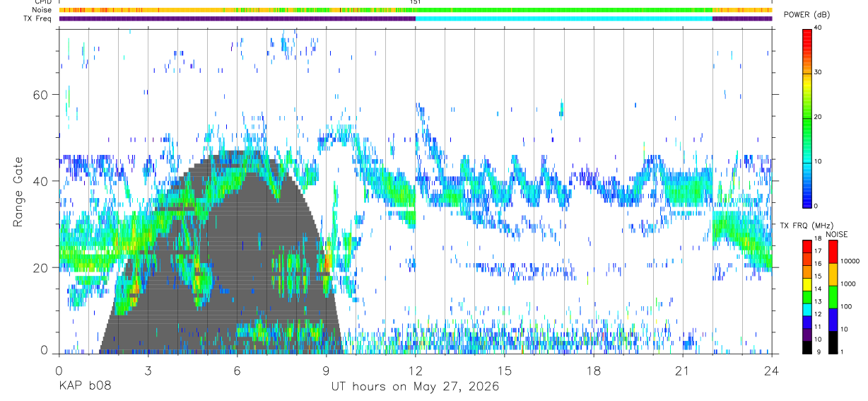This screenshot has width=868, height=401.
Task: Click the NOISE legend title
Action: pos(838,234)
